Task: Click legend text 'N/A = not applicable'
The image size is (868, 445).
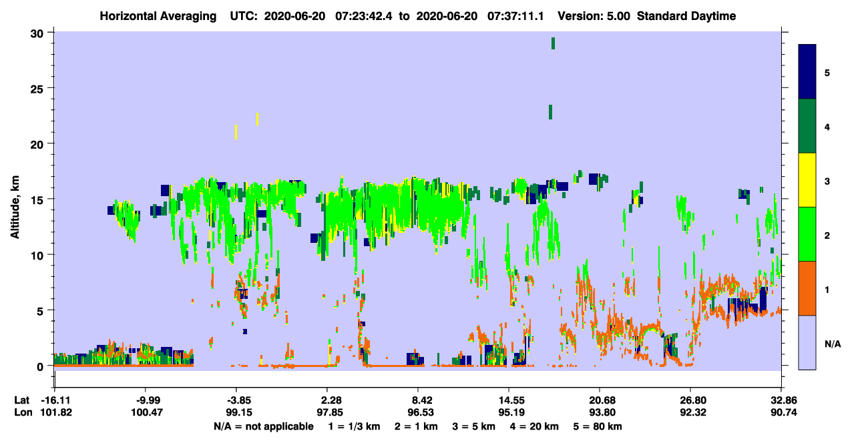Action: click(263, 426)
